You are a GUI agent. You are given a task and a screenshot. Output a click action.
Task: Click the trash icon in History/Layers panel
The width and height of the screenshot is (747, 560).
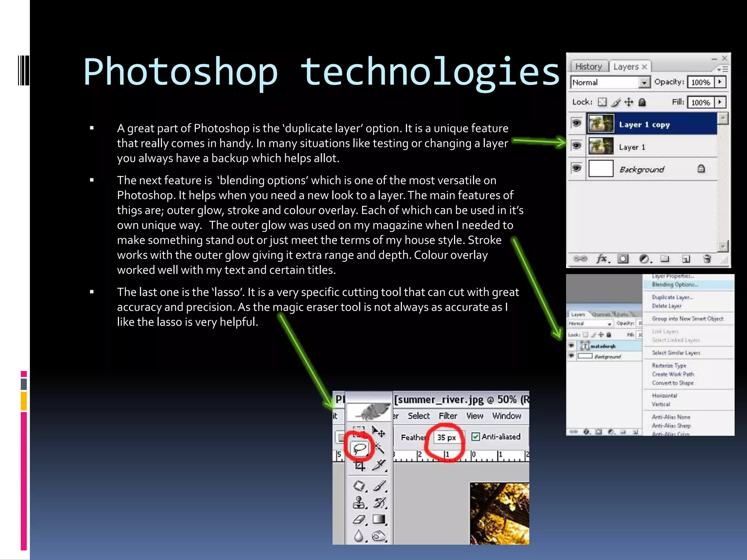click(707, 259)
